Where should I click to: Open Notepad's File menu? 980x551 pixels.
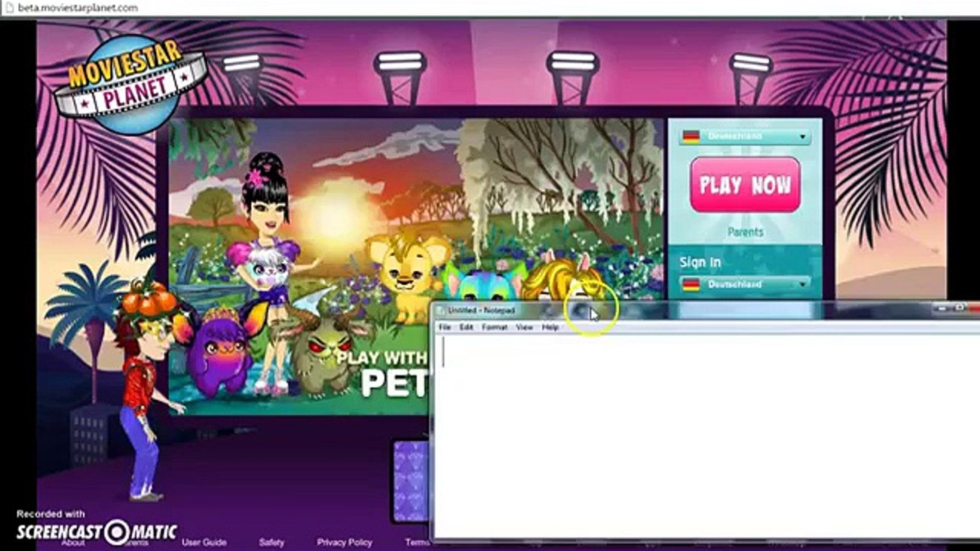(445, 327)
